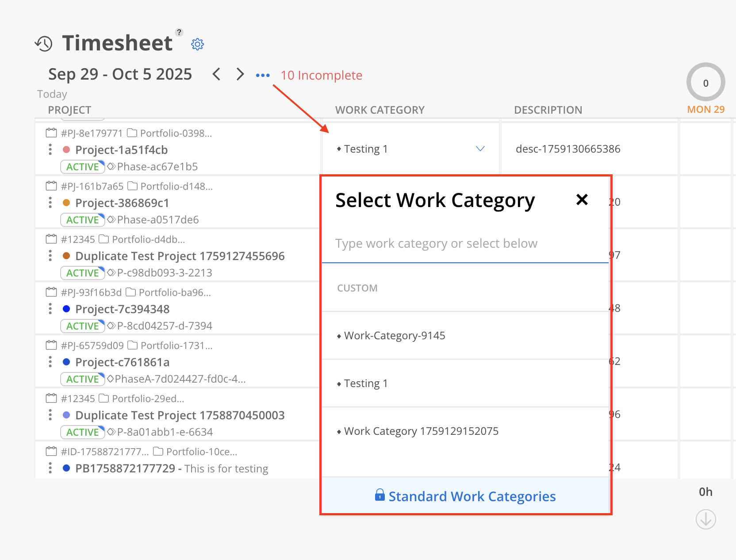Open row menu for Project-7c394348

point(50,309)
